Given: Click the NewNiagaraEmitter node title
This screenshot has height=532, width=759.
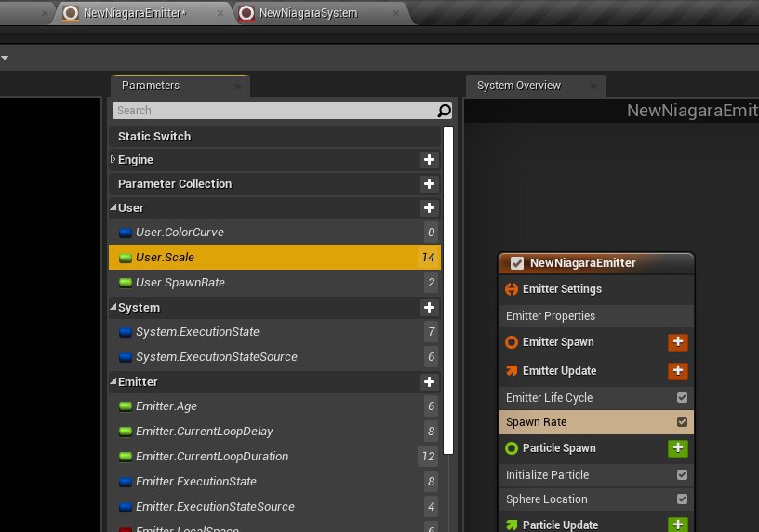Looking at the screenshot, I should [583, 263].
